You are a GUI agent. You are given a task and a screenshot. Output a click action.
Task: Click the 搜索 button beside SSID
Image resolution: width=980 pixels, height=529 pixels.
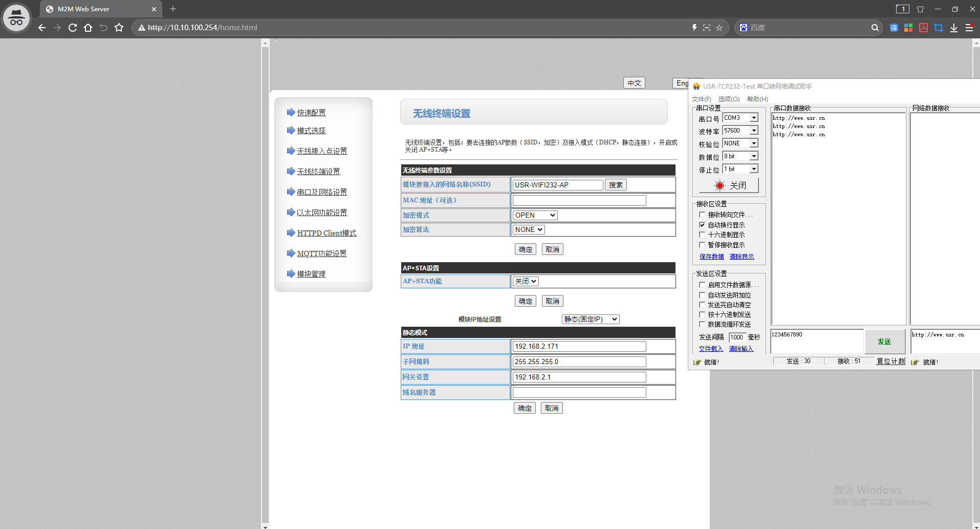tap(616, 185)
